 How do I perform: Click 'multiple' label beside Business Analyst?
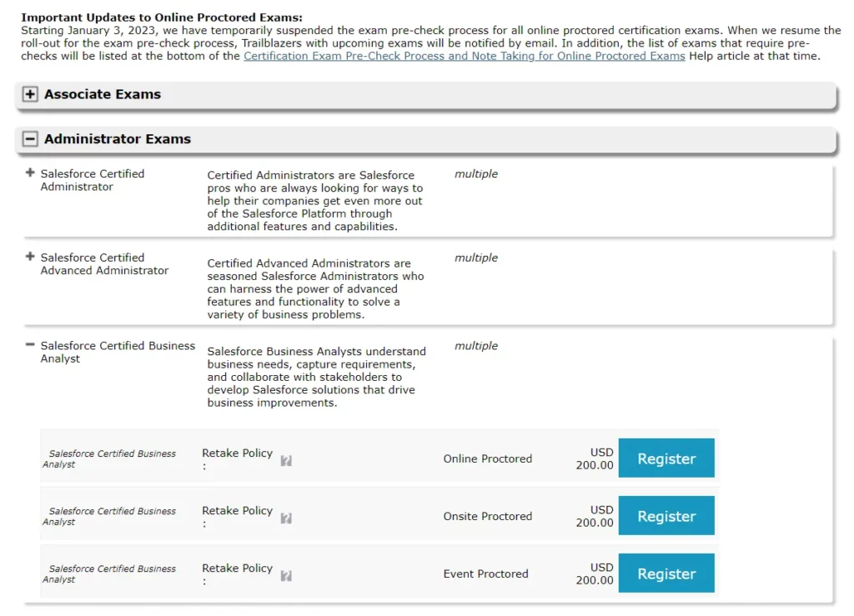coord(476,346)
